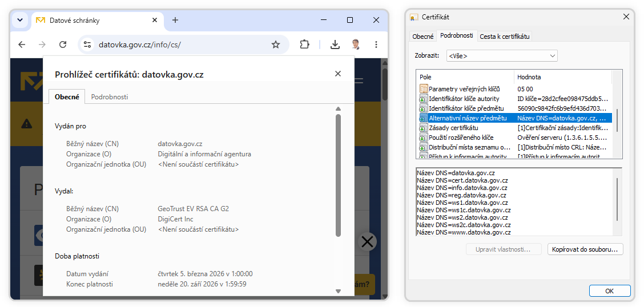Select Identifikátor klíče předmětu row
This screenshot has width=644, height=307.
tap(514, 108)
